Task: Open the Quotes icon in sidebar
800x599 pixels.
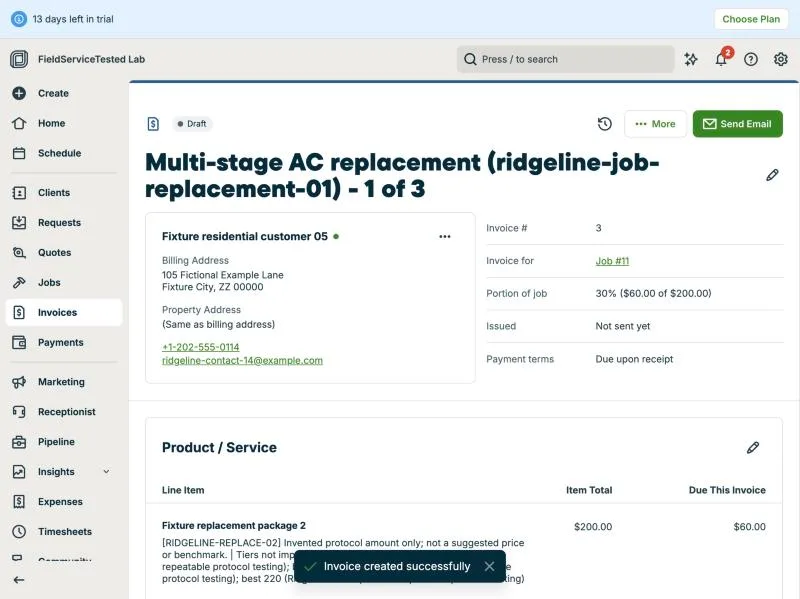Action: coord(19,253)
